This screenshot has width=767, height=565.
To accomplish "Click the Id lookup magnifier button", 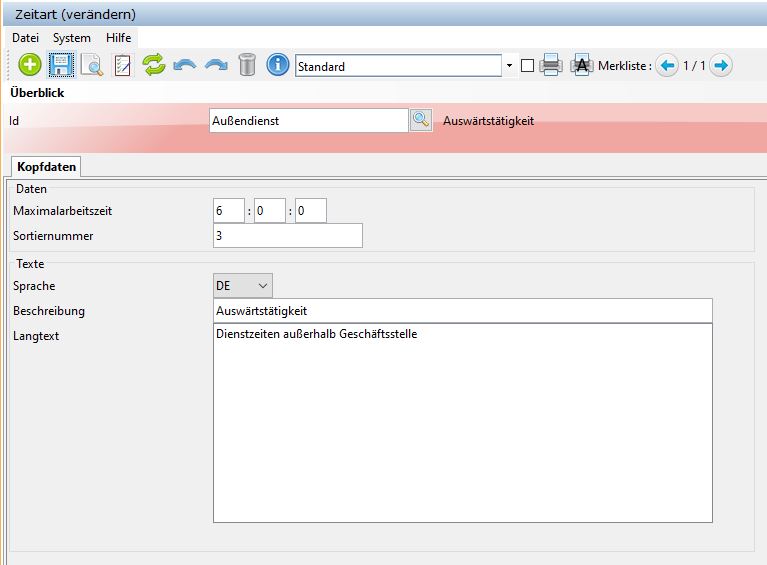I will pos(421,120).
